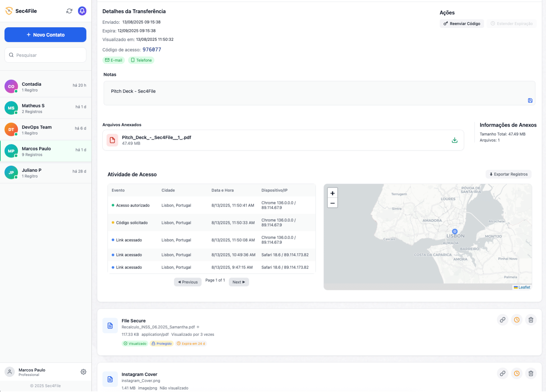
Task: Save the note with the disk icon
Action: pos(530,101)
